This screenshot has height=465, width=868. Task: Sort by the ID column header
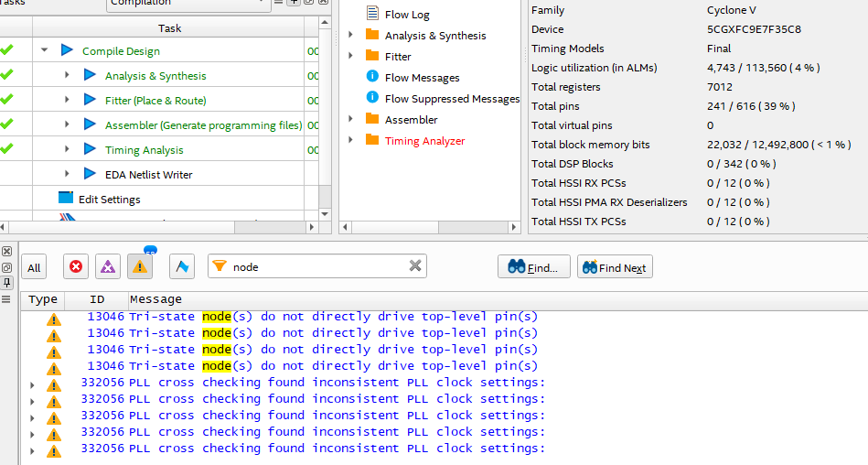pyautogui.click(x=97, y=299)
